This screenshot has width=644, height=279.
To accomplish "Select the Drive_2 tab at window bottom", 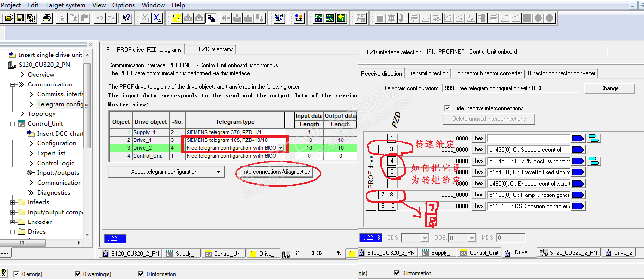I will tap(618, 253).
